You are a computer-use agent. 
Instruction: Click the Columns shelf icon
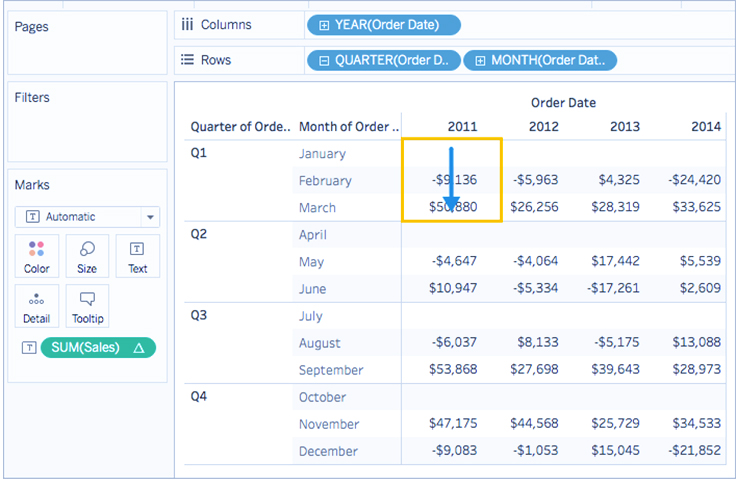pyautogui.click(x=187, y=24)
